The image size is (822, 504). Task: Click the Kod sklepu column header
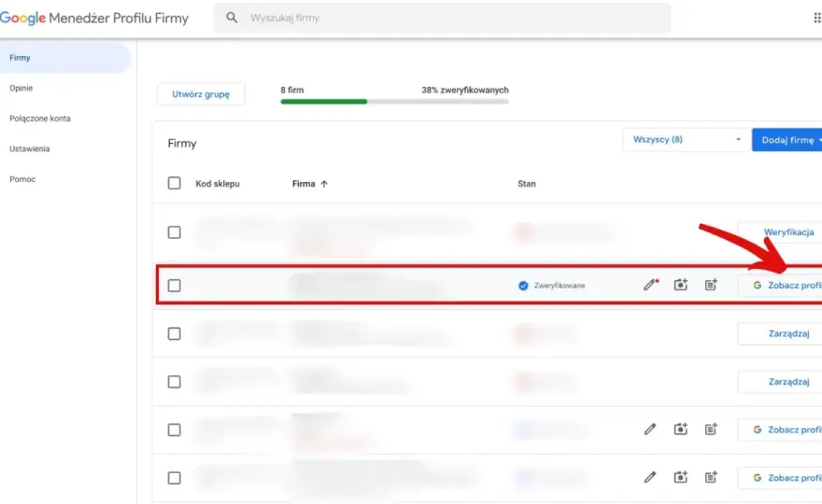tap(218, 184)
